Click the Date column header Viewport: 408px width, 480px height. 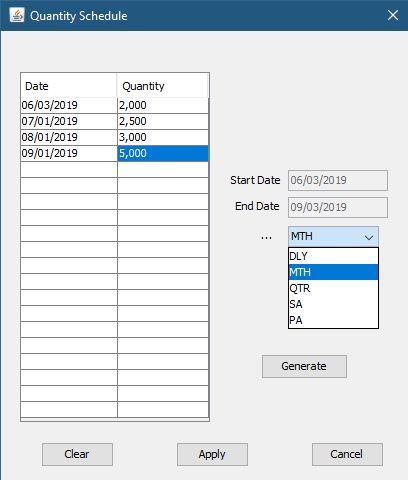coord(69,86)
